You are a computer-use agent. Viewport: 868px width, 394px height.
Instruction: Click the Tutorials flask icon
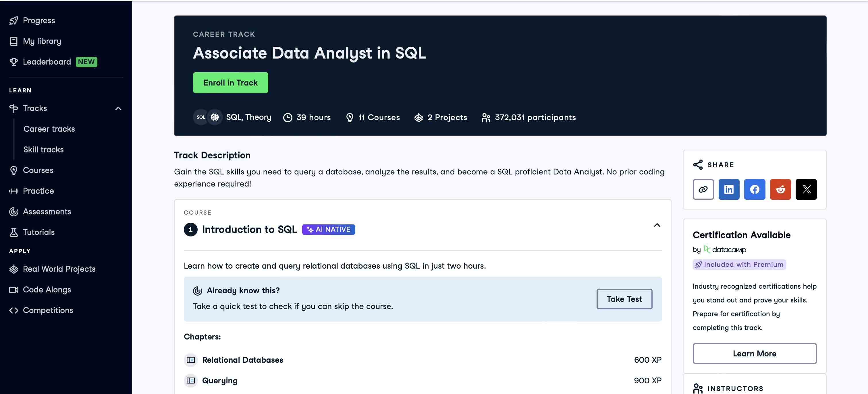(x=14, y=232)
